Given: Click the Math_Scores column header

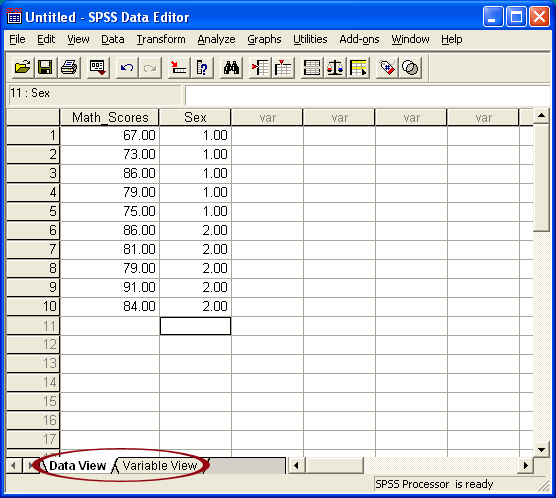Looking at the screenshot, I should pos(110,117).
